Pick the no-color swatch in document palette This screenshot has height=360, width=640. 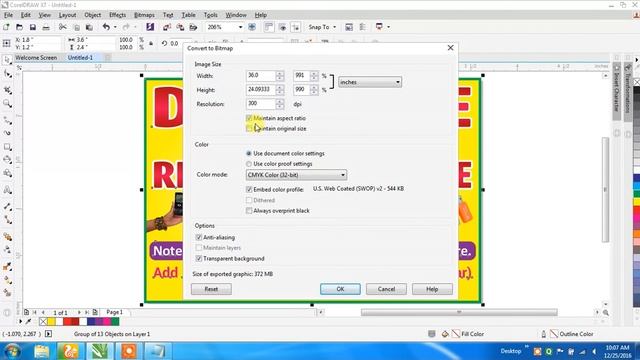[43, 322]
